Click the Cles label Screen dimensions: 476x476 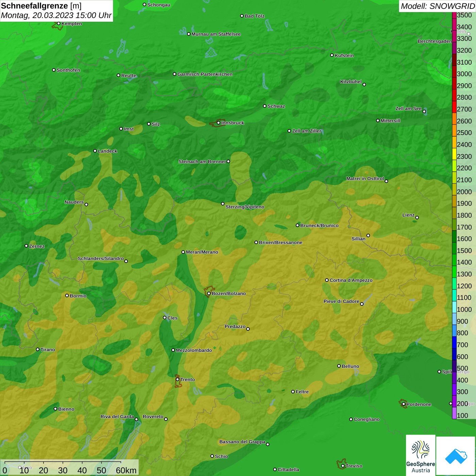(x=172, y=318)
